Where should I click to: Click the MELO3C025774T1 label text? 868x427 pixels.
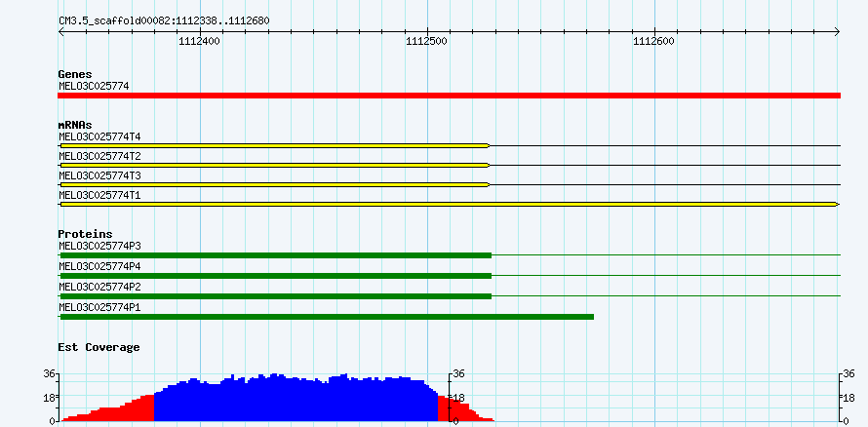(99, 196)
